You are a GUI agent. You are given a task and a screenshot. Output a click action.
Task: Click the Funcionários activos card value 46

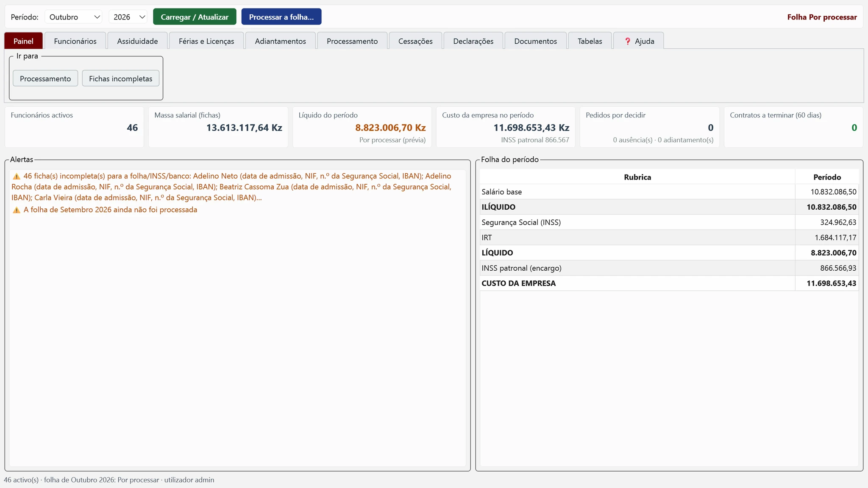coord(132,128)
